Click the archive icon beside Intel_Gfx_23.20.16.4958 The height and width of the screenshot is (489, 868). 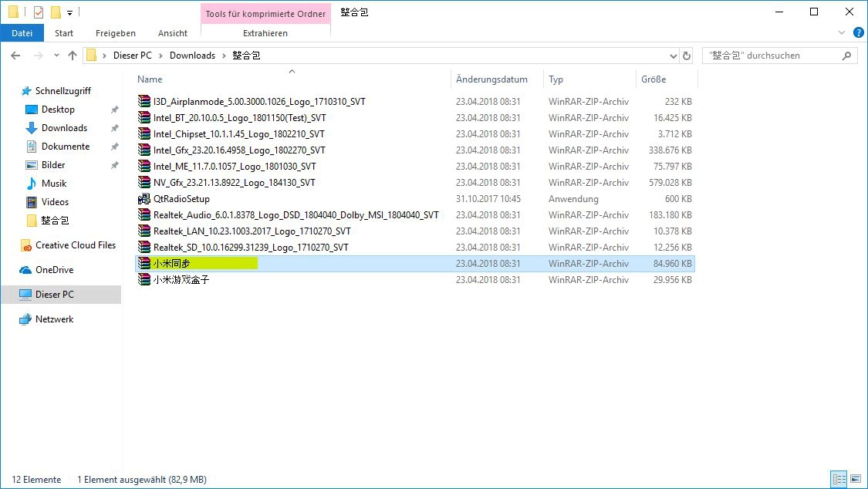pyautogui.click(x=144, y=150)
